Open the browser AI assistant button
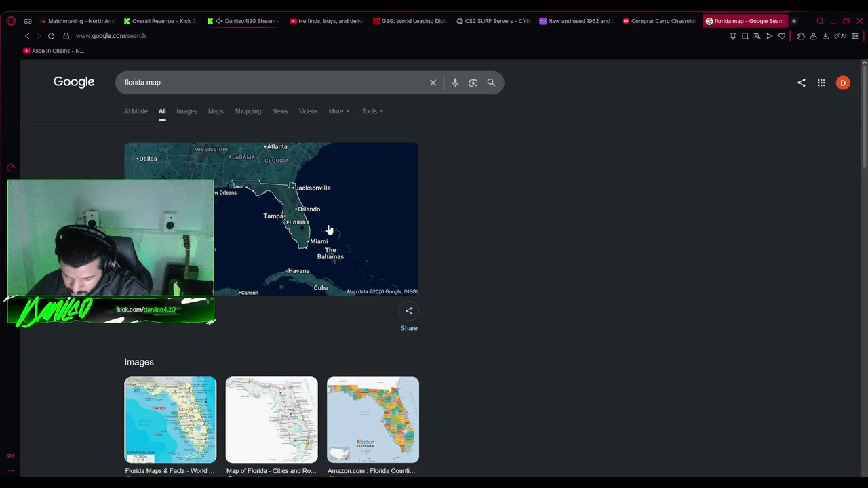The height and width of the screenshot is (488, 868). 842,36
